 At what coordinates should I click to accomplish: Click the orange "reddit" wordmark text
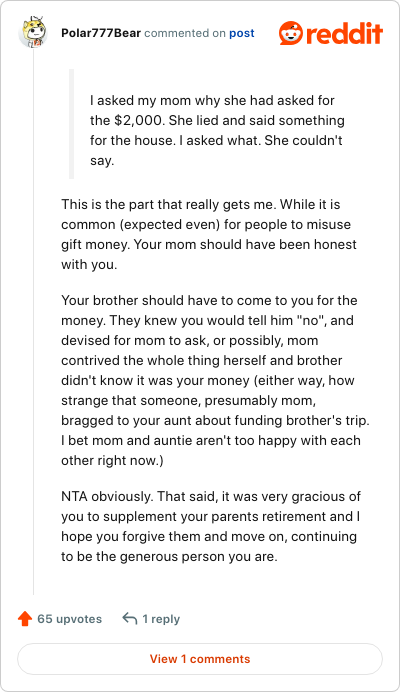344,34
